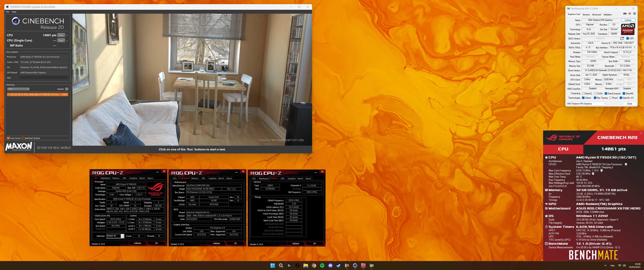Viewport: 644px width, 270px height.
Task: Click the Info input field in Cinebench
Action: tap(44, 78)
